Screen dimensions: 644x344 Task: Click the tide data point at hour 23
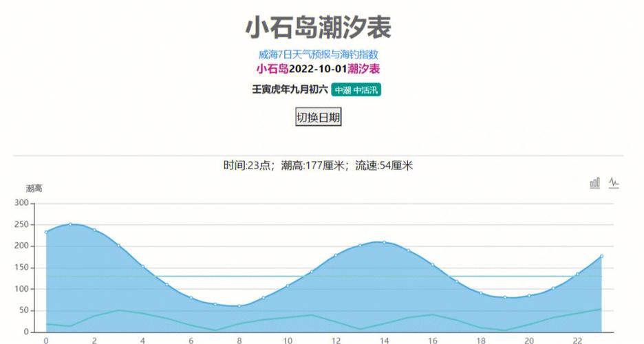tap(602, 256)
